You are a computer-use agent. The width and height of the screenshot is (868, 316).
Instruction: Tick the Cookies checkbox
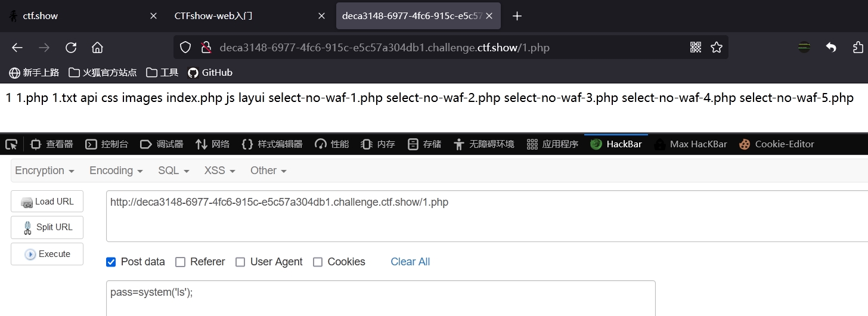[318, 262]
